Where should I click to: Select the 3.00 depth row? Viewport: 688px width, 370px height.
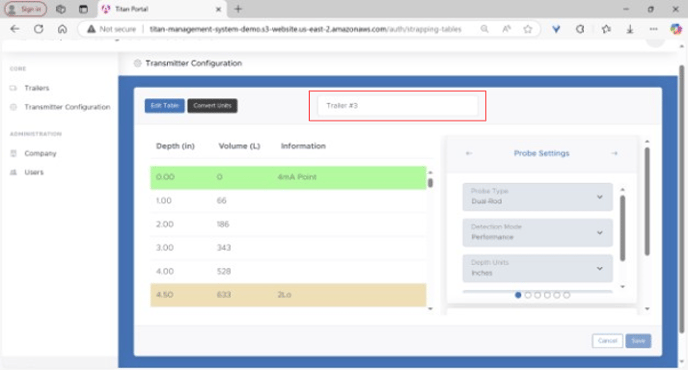point(288,248)
